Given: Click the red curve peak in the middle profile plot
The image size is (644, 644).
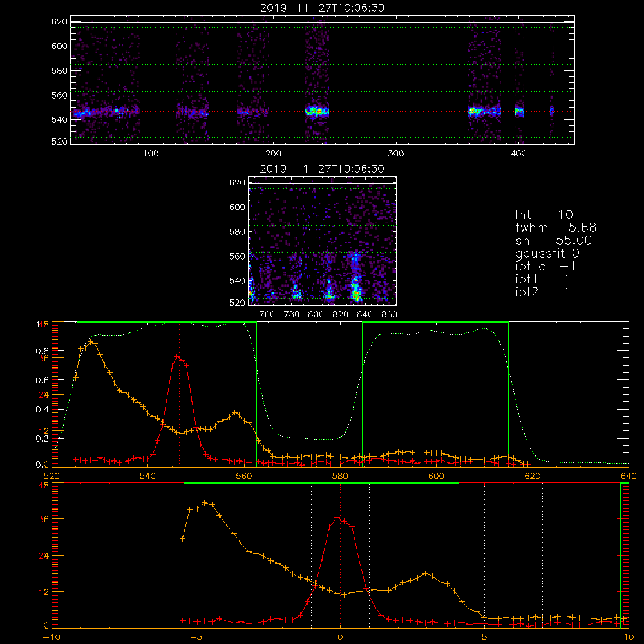Looking at the screenshot, I should coord(177,357).
